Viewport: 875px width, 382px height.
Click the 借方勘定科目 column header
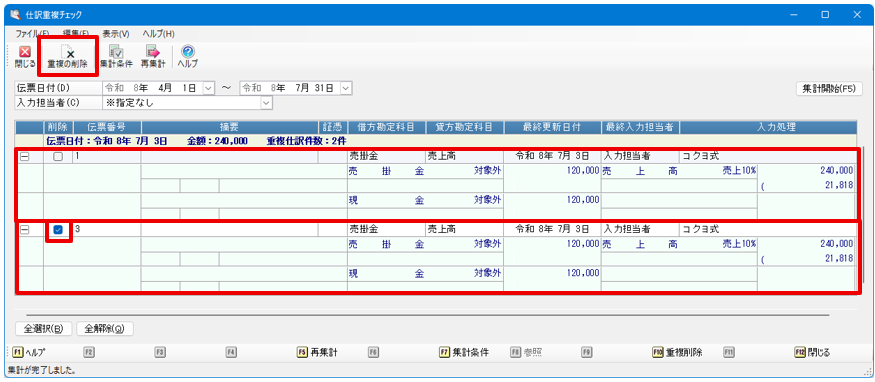coord(386,127)
